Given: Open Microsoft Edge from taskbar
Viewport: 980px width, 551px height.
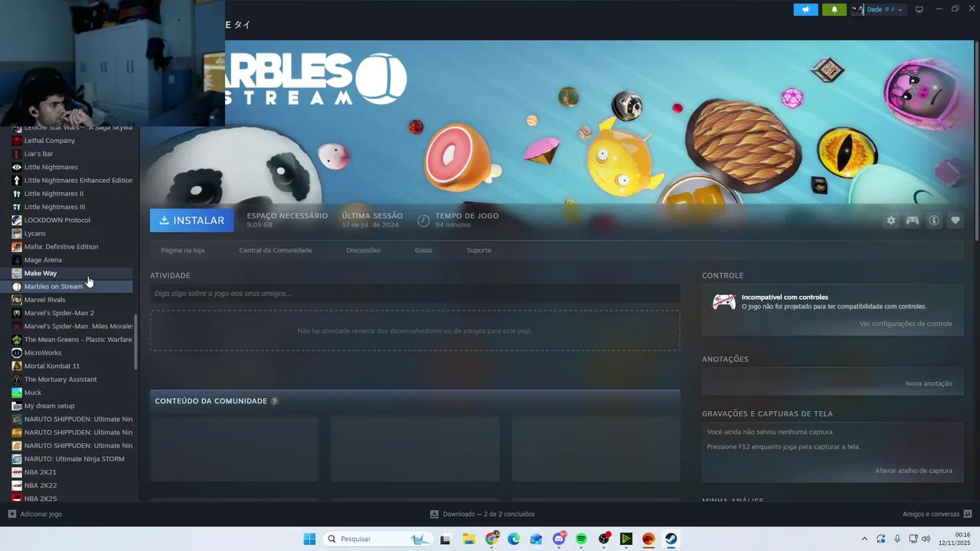Looking at the screenshot, I should [514, 539].
